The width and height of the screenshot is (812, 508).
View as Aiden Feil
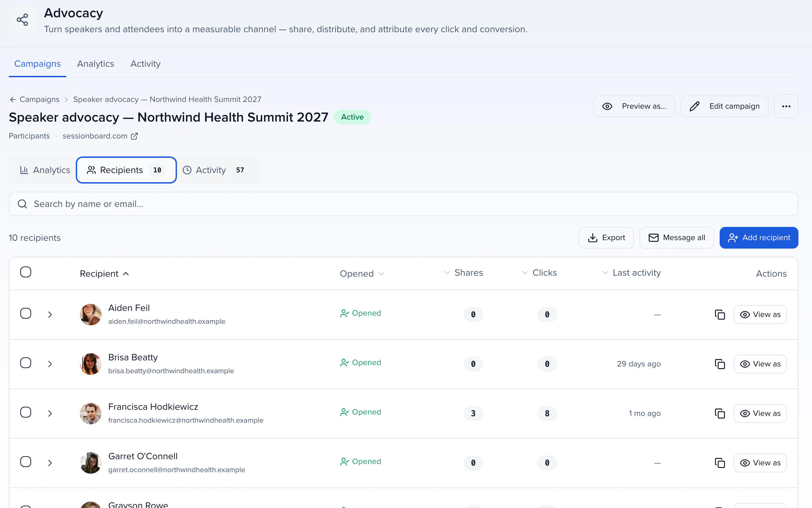(x=760, y=315)
